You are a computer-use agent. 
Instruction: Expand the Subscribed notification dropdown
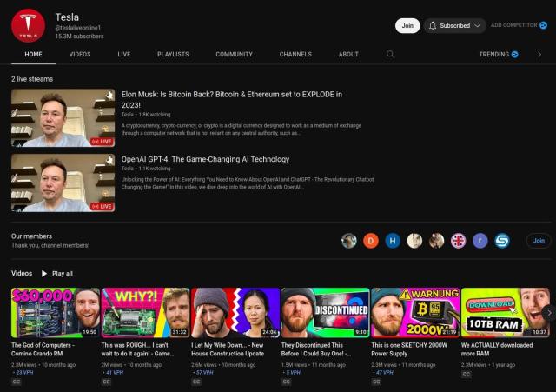click(454, 26)
